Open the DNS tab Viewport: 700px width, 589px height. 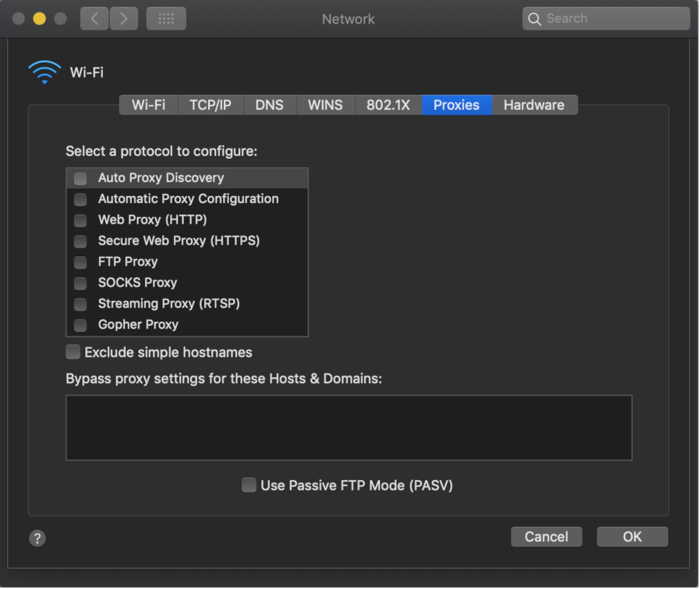pos(269,106)
